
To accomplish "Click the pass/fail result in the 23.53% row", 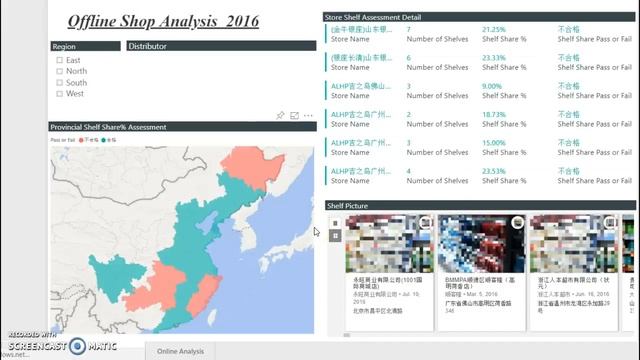I will click(569, 171).
